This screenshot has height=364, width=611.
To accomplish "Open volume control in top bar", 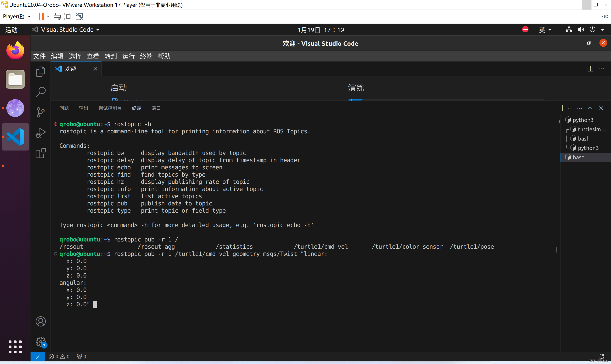I will coord(581,30).
